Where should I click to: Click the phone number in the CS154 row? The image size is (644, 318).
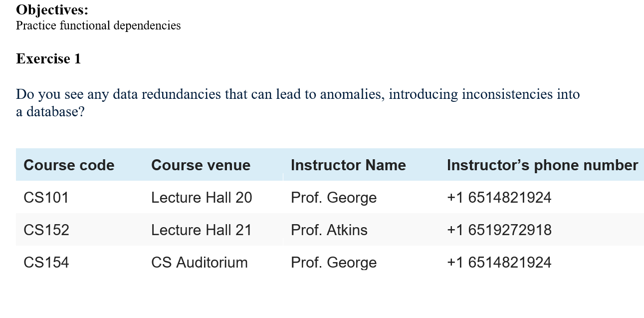[499, 263]
